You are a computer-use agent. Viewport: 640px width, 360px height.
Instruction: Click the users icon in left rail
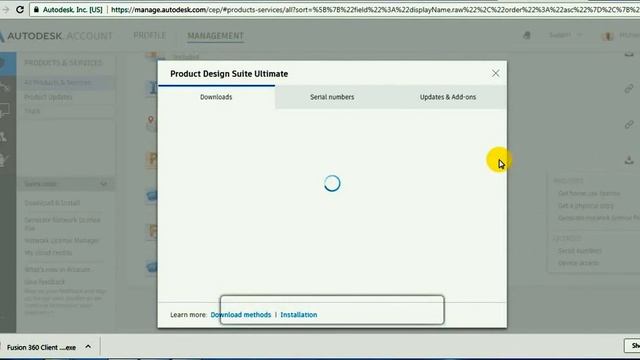tap(3, 136)
